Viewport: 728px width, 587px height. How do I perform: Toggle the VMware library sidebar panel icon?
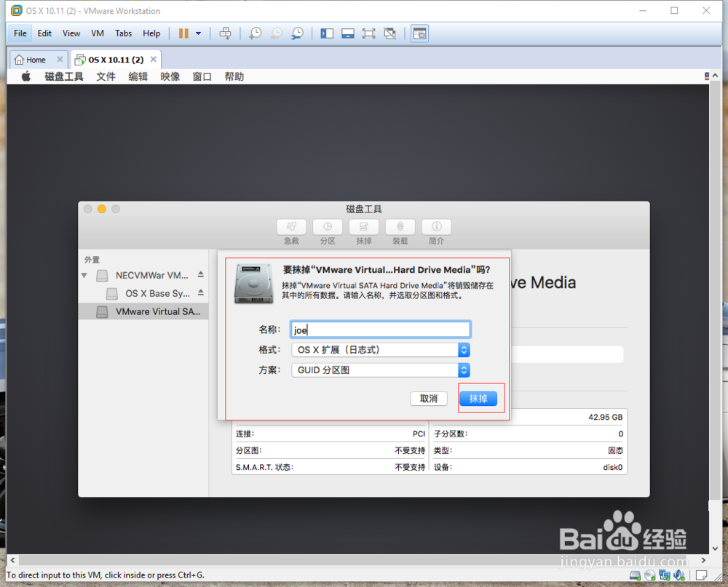[x=327, y=33]
